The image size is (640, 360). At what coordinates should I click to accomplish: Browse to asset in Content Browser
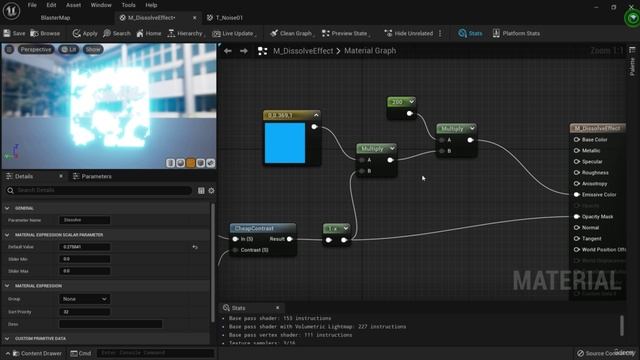(45, 33)
